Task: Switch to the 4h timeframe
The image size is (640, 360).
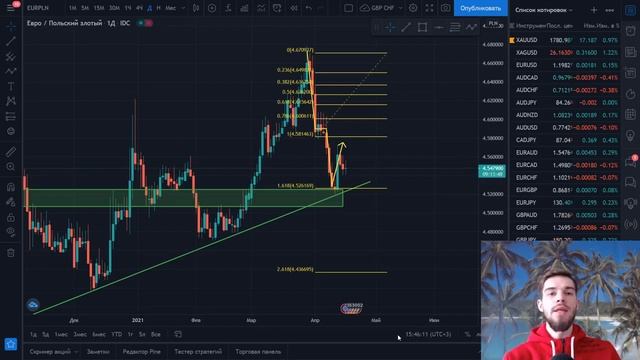Action: (x=139, y=8)
